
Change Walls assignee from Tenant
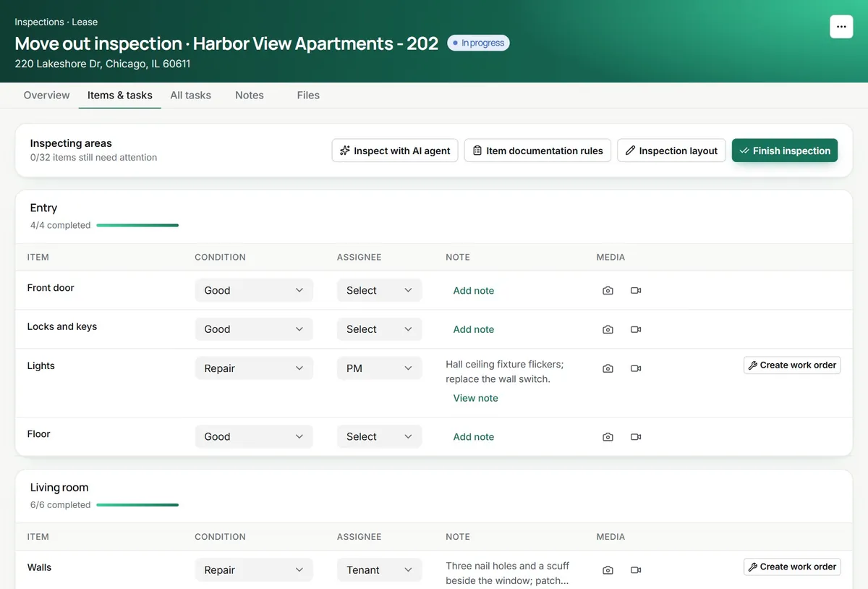(379, 570)
